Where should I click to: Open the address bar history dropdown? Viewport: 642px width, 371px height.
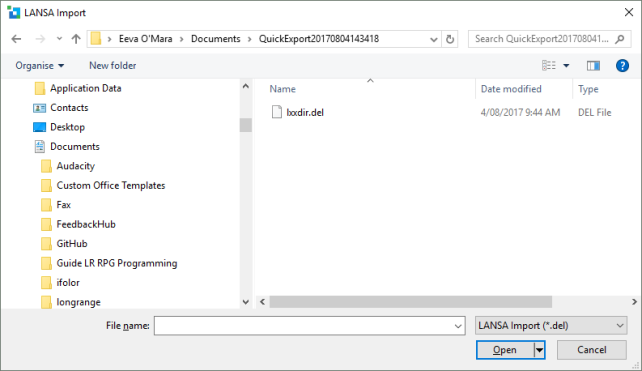pos(434,39)
